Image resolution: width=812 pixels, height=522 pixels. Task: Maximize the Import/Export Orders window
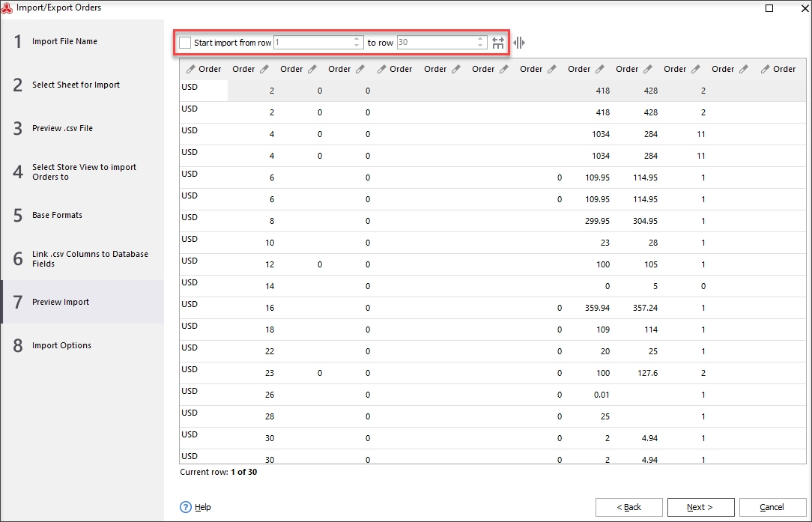[769, 7]
